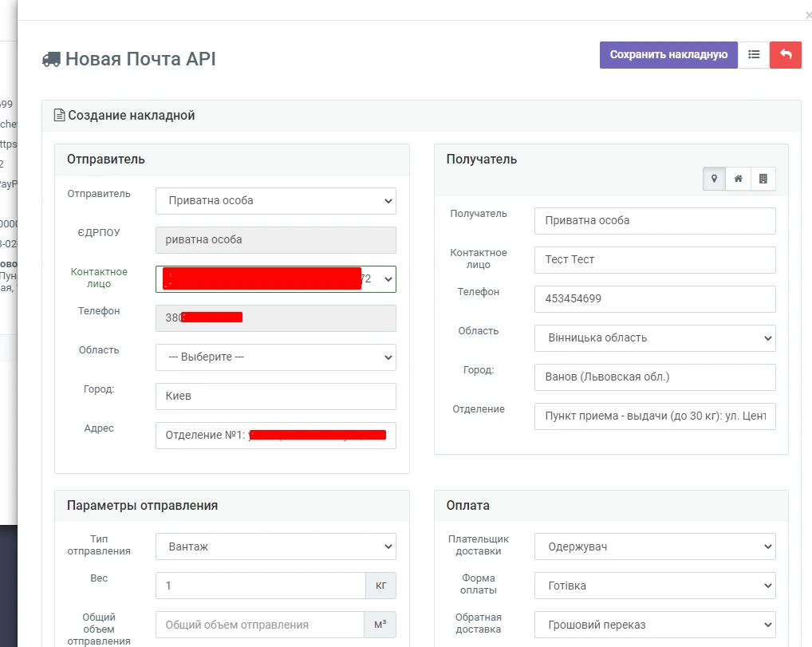Choose the building delivery icon
The width and height of the screenshot is (812, 647).
click(763, 180)
